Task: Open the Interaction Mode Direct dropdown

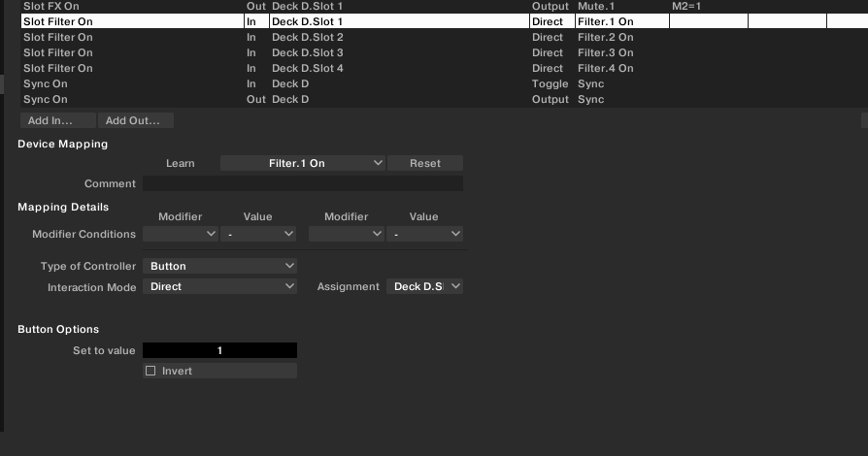Action: pyautogui.click(x=219, y=286)
